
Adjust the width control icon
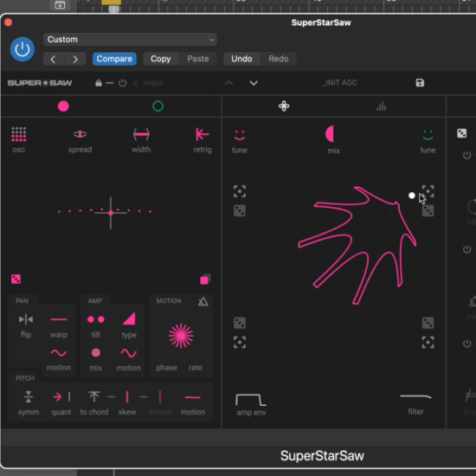point(141,134)
